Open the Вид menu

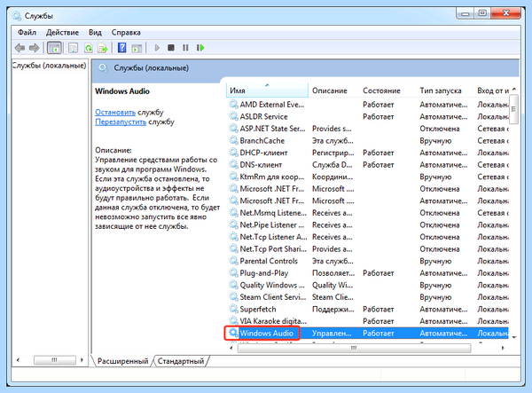point(95,33)
